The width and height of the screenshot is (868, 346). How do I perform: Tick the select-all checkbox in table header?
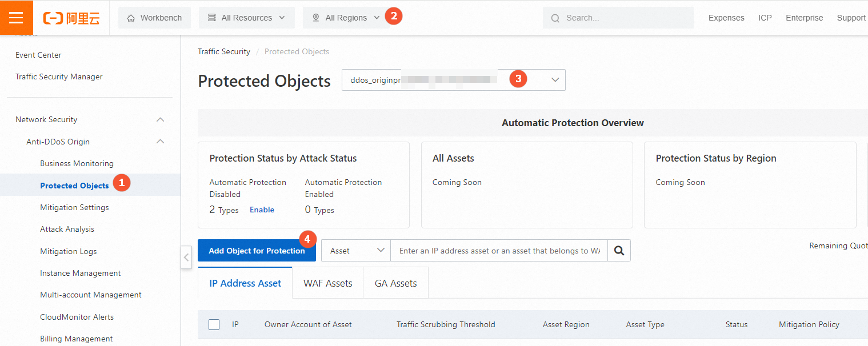214,325
